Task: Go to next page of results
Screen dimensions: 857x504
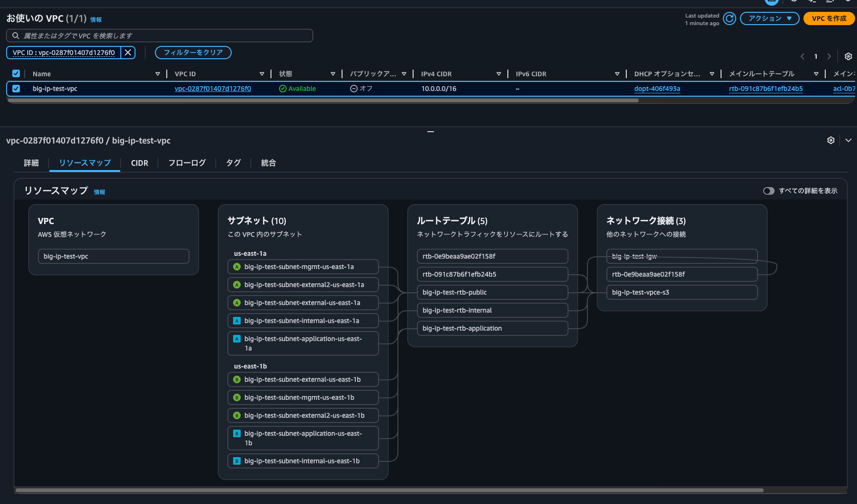Action: [829, 56]
